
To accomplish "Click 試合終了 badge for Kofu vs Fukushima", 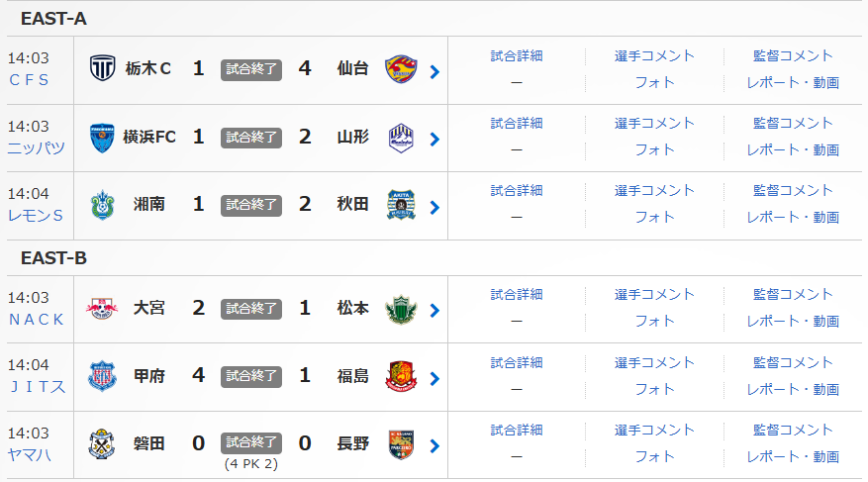I will pyautogui.click(x=251, y=375).
